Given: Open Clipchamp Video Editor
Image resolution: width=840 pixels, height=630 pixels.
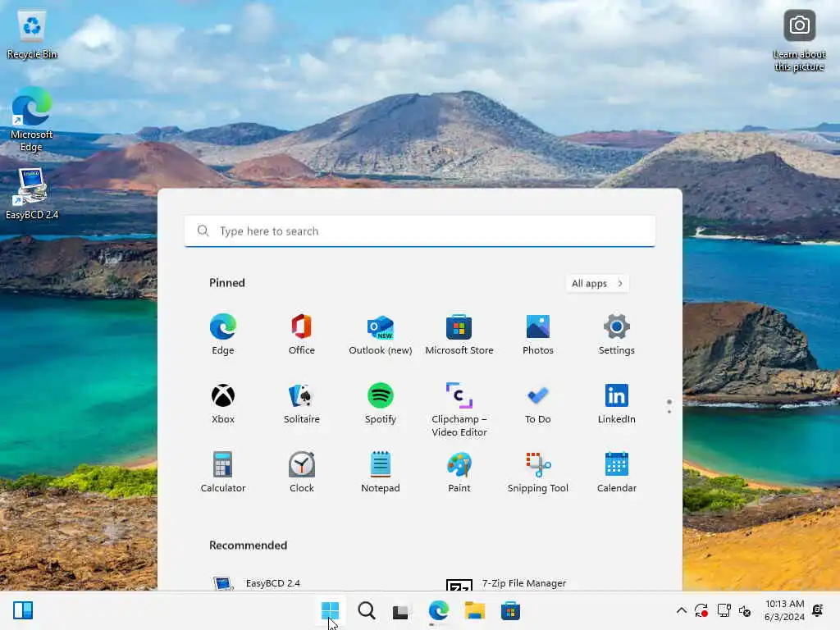Looking at the screenshot, I should tap(459, 410).
